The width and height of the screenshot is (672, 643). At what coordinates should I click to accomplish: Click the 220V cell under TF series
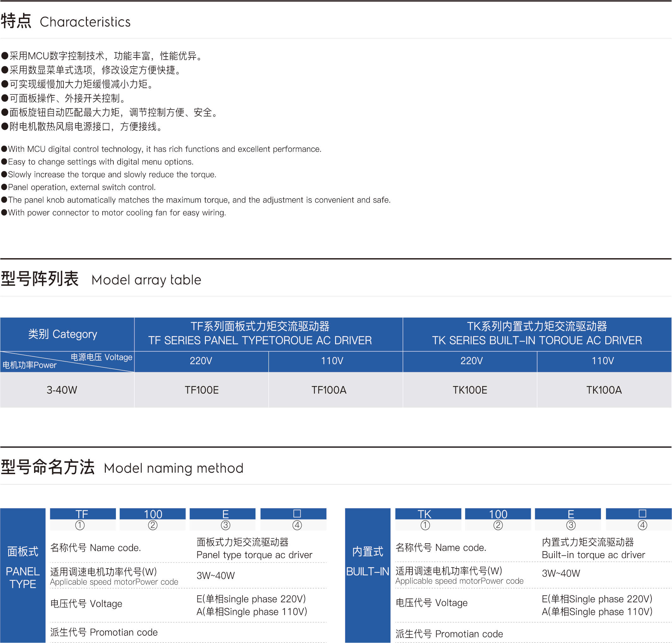(201, 361)
